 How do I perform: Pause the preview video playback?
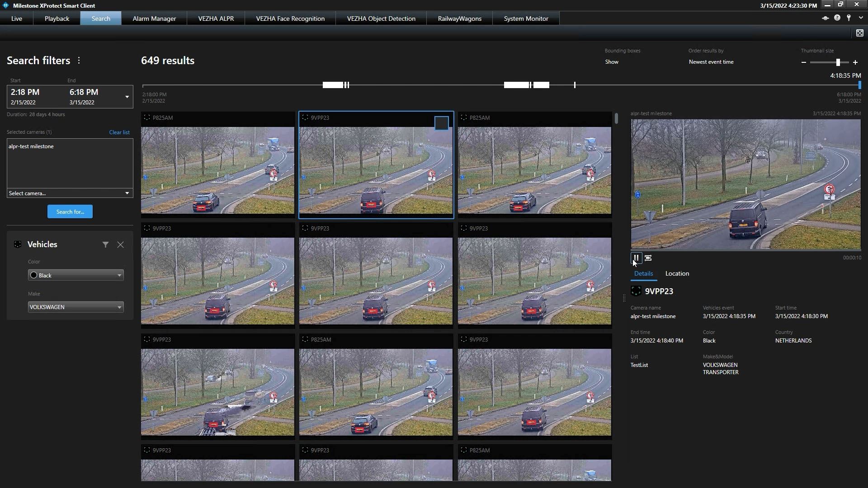[x=636, y=258]
